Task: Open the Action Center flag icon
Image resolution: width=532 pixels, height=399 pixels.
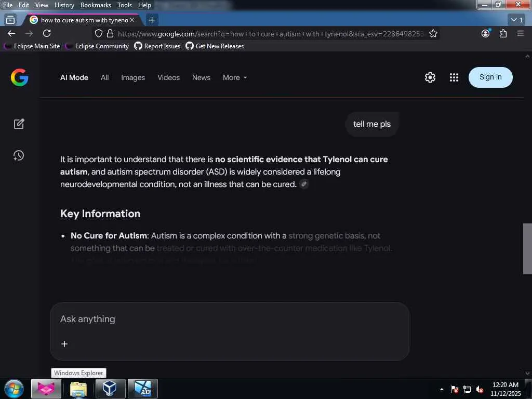Action: [455, 389]
